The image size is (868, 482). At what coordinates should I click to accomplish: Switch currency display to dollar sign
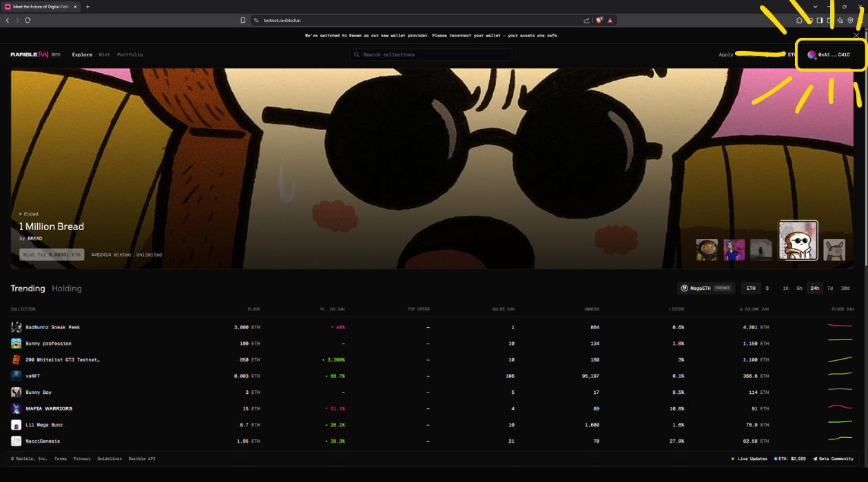(767, 289)
